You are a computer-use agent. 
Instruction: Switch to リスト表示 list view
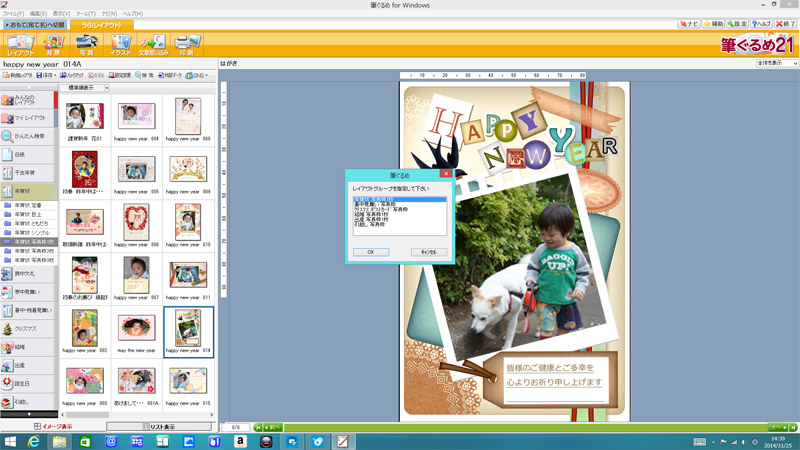tap(161, 426)
